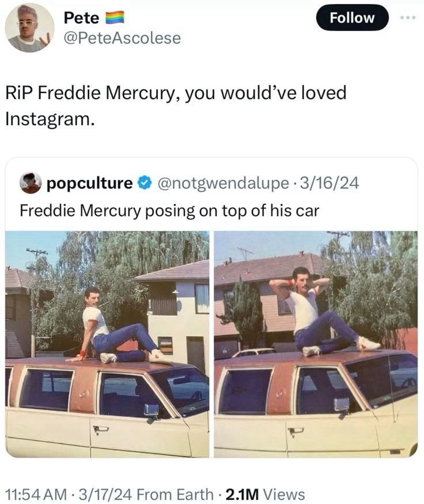Click the From Earth location label

[175, 494]
